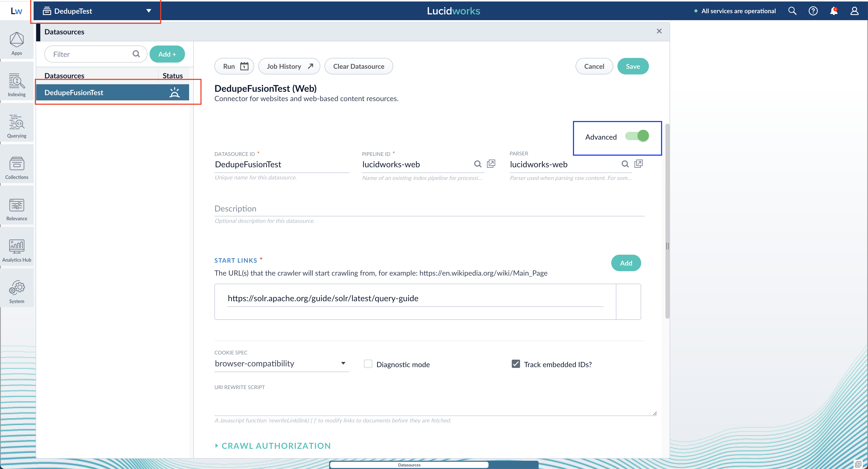Click the Datasource ID field

(x=282, y=164)
